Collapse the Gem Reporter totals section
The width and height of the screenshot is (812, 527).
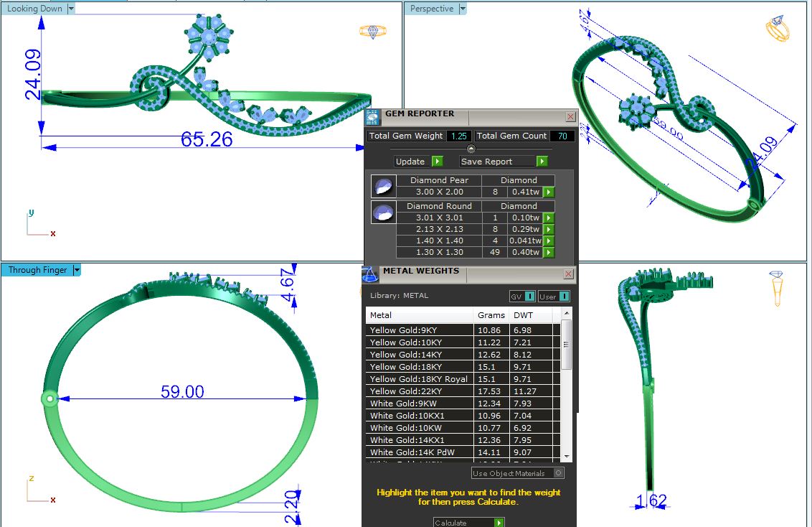[471, 149]
